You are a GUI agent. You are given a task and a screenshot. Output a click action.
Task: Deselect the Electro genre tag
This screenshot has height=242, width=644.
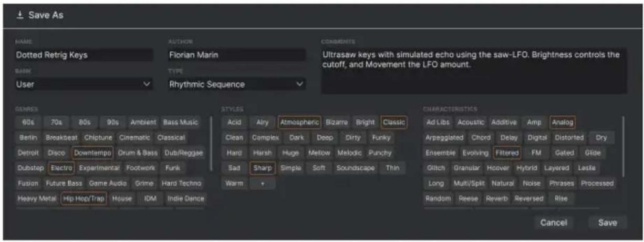[x=61, y=168]
